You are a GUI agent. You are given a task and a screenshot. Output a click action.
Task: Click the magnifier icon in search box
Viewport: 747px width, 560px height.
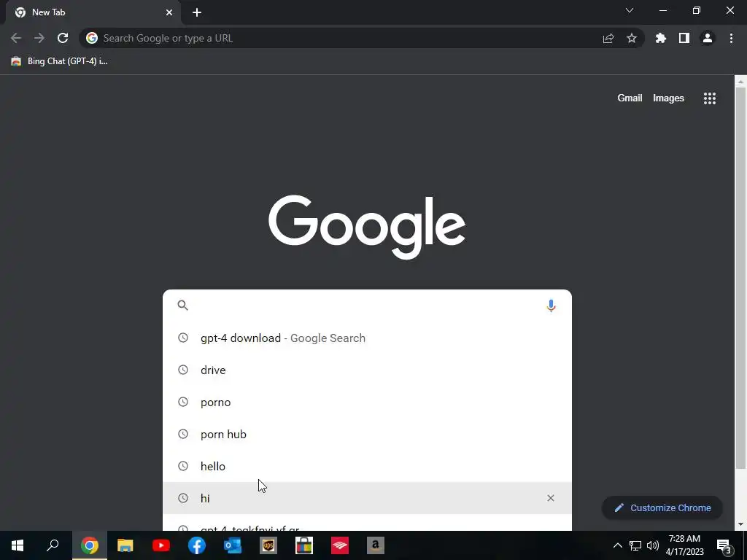[x=183, y=306]
